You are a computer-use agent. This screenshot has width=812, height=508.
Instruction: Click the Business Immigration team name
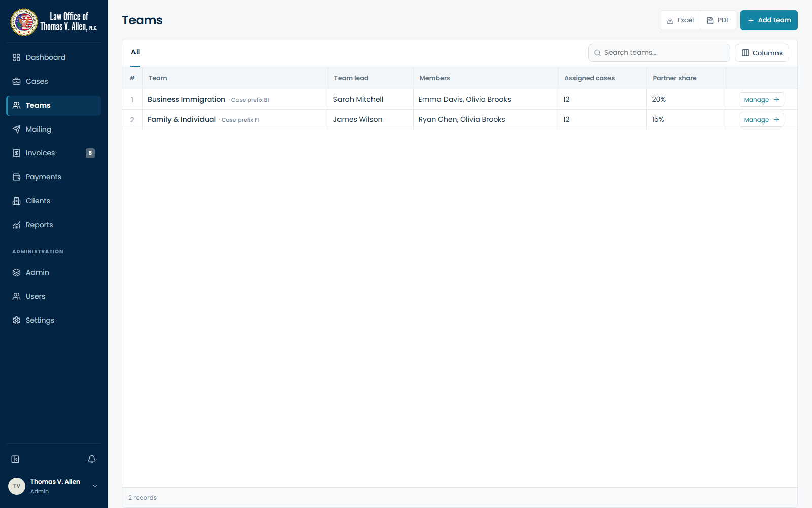(x=186, y=99)
